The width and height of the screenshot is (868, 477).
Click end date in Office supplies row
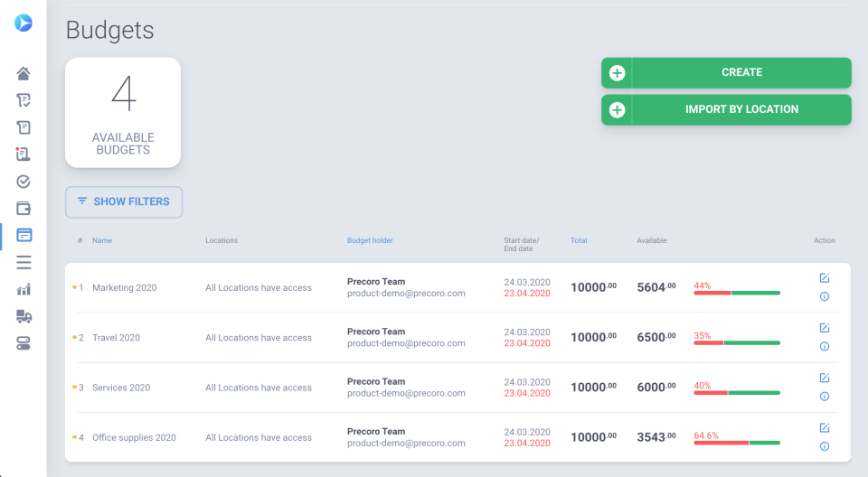(527, 443)
